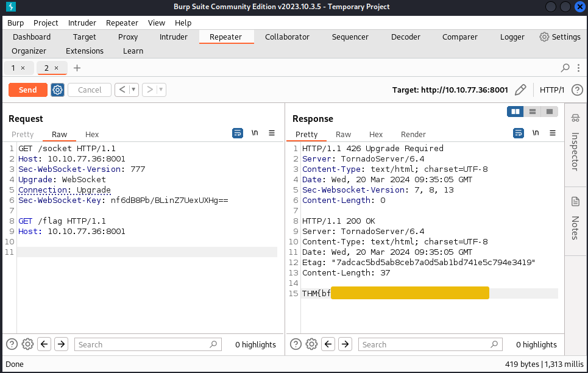
Task: Switch to the Learn tab
Action: [133, 51]
